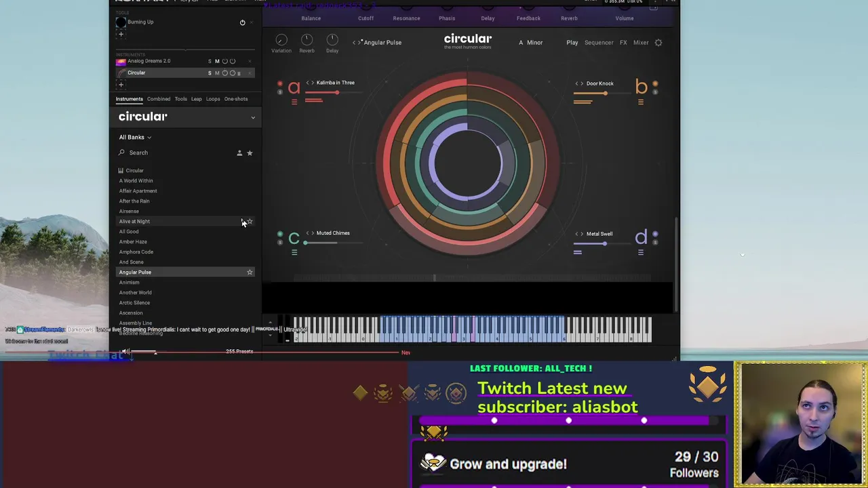Viewport: 868px width, 488px height.
Task: Change root note A dropdown
Action: [521, 43]
